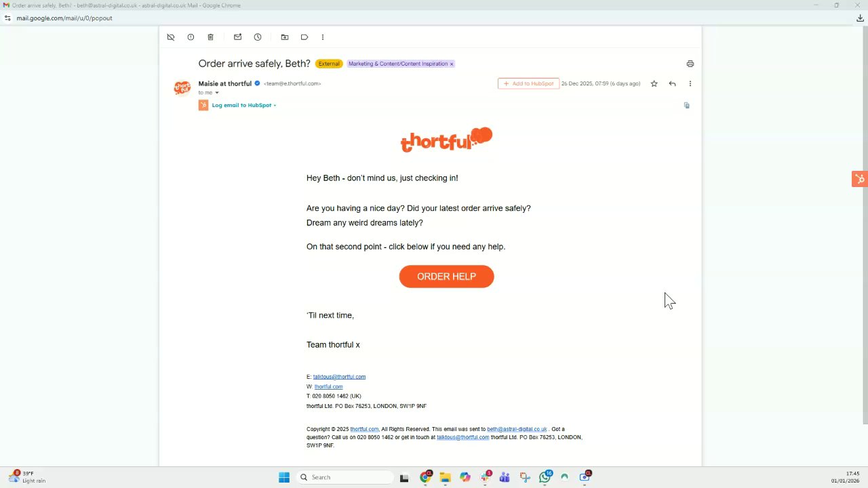Remove the Marketing & Content label

pos(452,64)
